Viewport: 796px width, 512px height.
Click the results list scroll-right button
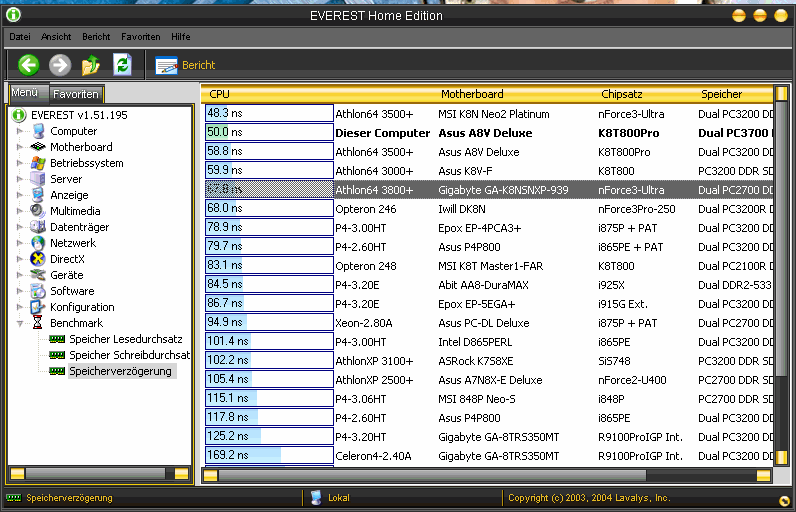point(763,475)
